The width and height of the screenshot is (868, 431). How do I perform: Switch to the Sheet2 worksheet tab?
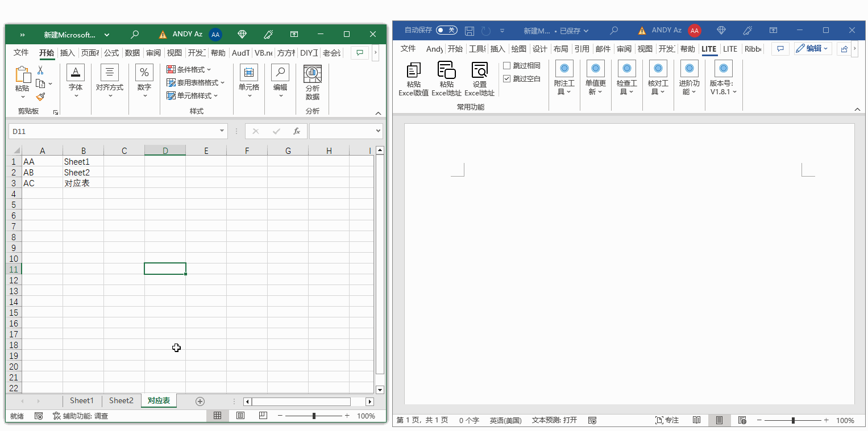tap(121, 401)
